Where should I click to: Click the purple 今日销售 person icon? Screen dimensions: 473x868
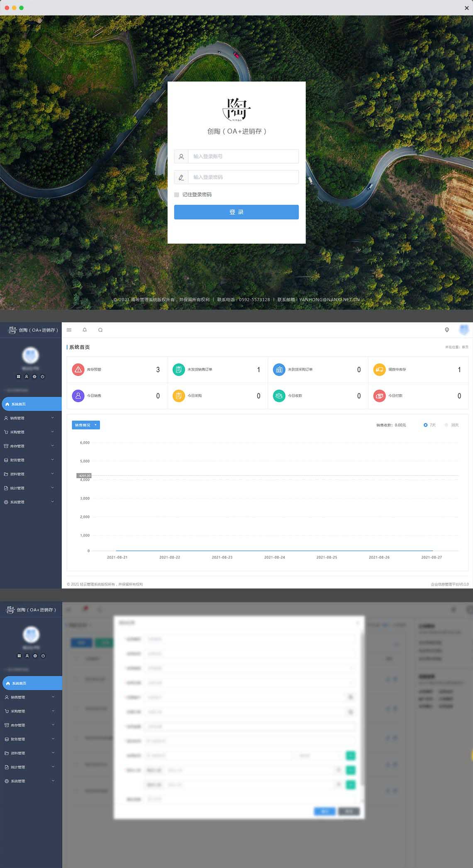[78, 396]
